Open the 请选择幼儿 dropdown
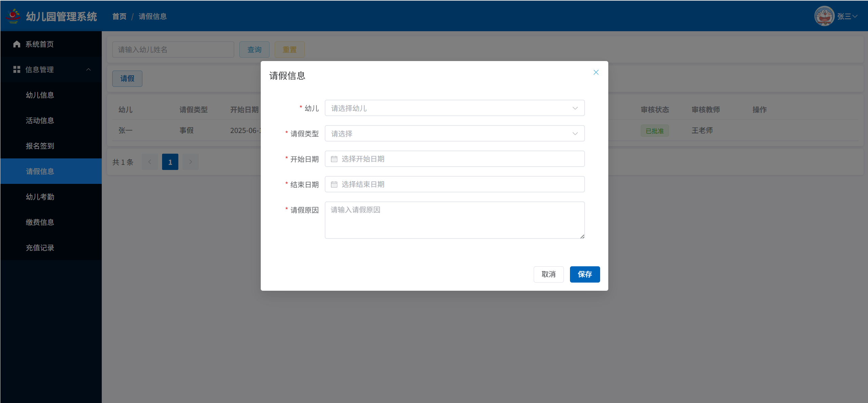 pos(454,108)
